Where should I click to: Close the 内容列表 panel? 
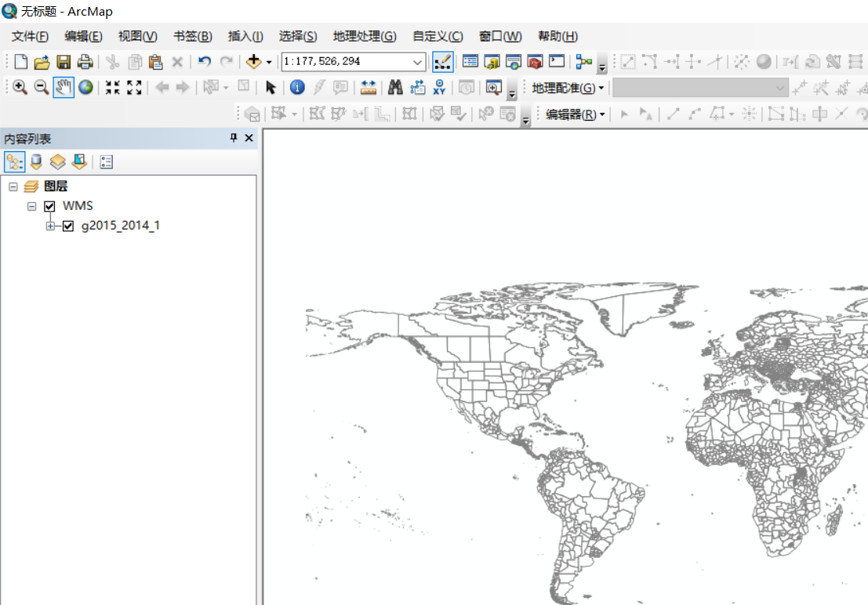point(249,138)
